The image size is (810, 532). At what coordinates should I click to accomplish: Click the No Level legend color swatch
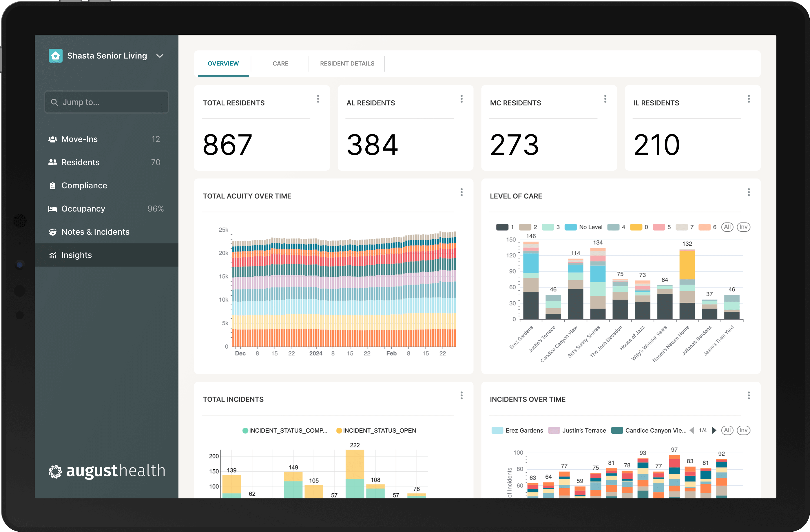571,227
